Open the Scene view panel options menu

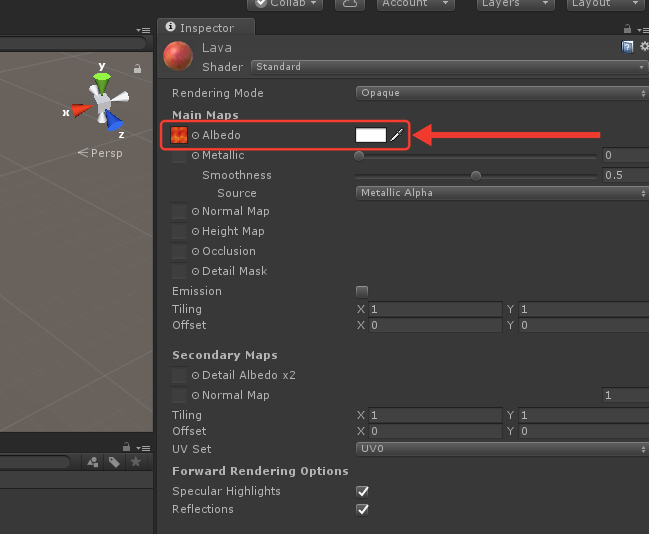point(143,30)
